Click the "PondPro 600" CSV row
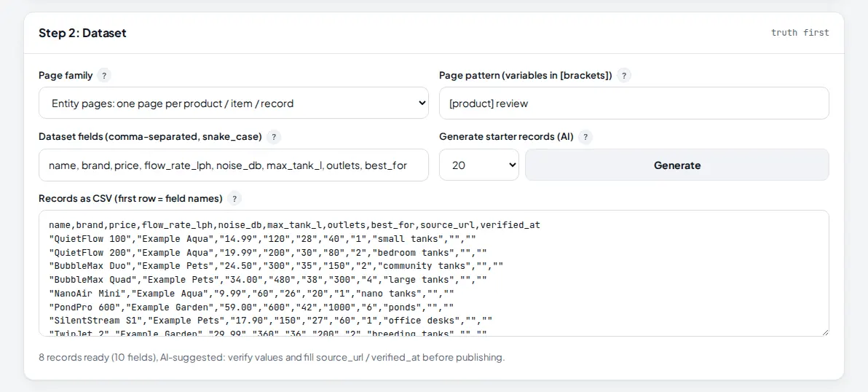Viewport: 868px width, 392px height. (x=251, y=307)
